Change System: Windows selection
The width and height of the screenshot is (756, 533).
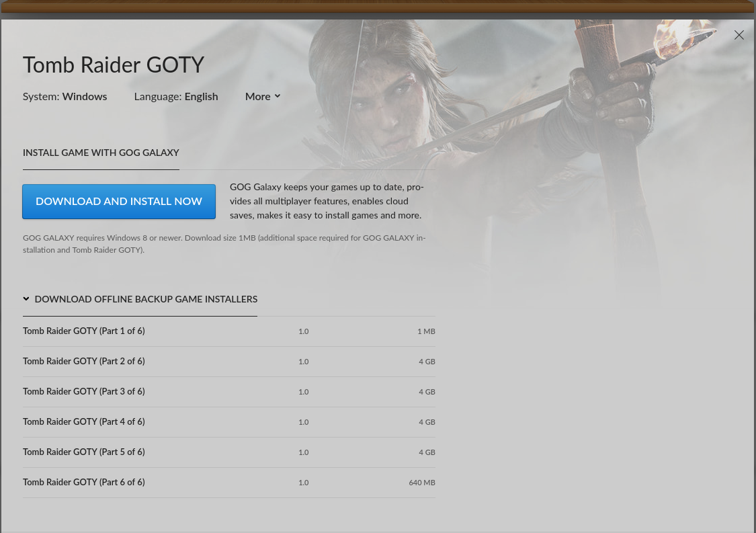65,97
